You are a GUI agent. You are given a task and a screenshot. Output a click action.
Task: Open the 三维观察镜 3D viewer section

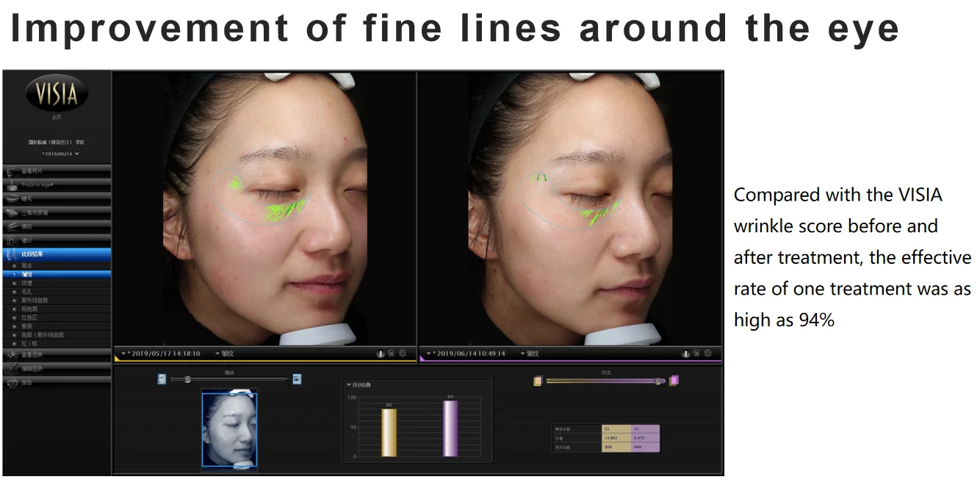pyautogui.click(x=57, y=212)
